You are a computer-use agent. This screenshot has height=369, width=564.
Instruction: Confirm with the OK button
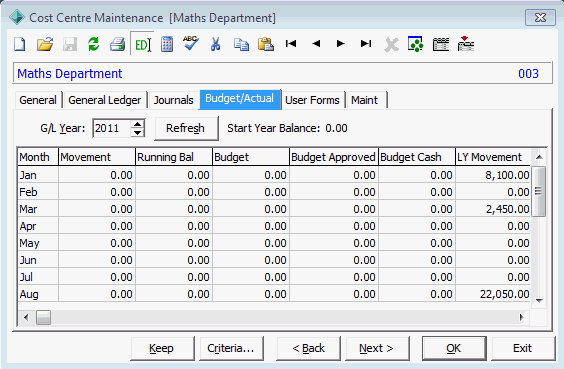(x=454, y=348)
